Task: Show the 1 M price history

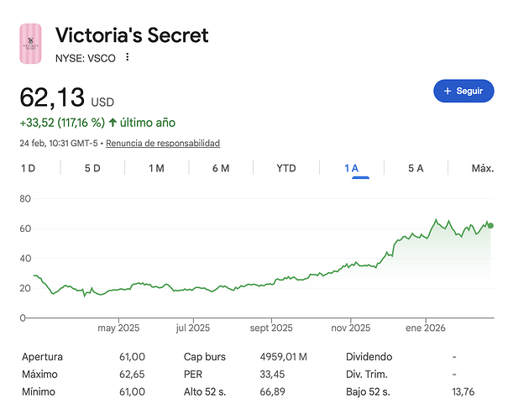Action: [x=156, y=168]
